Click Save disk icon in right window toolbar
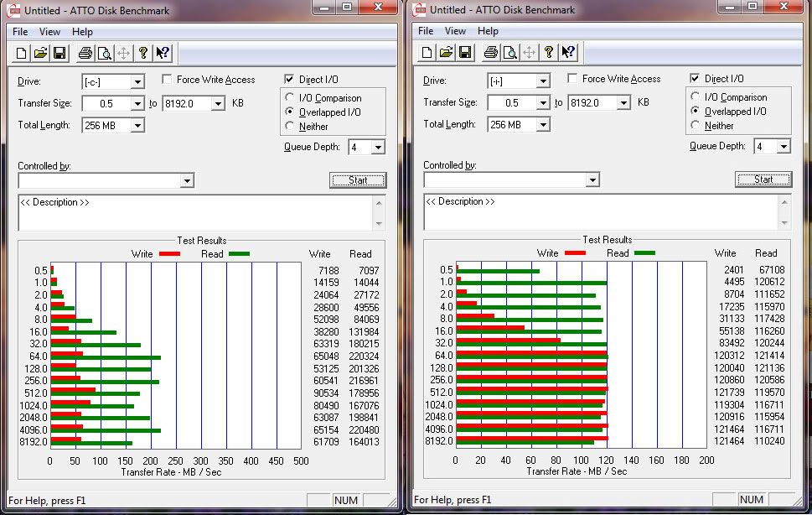This screenshot has width=812, height=515. click(465, 52)
